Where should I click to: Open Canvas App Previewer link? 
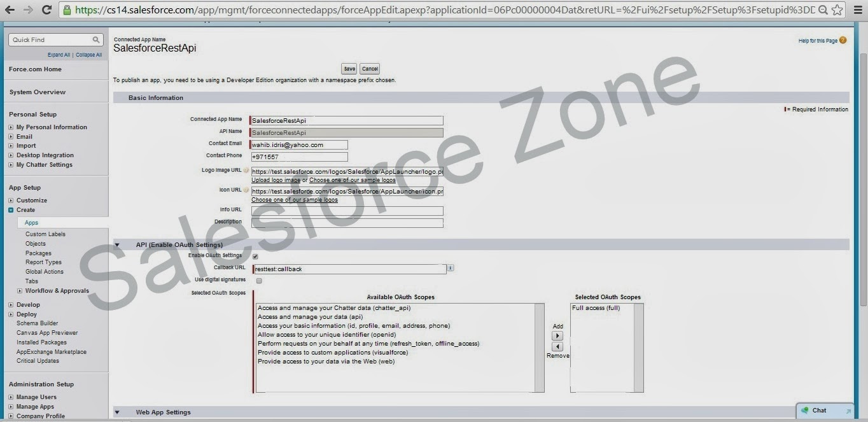click(x=47, y=333)
